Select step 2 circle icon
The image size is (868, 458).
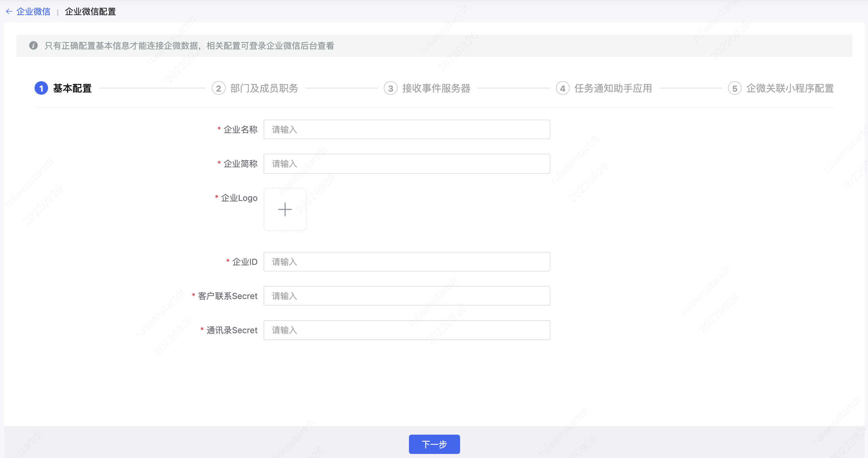click(218, 88)
